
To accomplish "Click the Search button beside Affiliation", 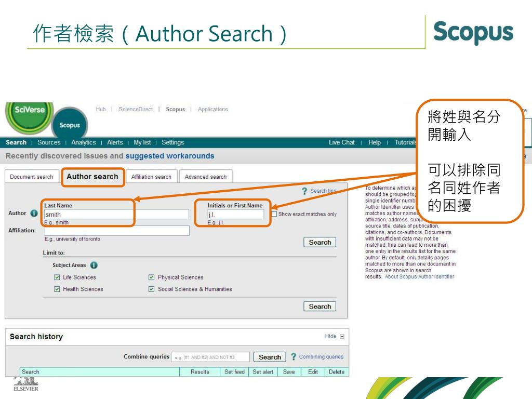I will tap(320, 242).
